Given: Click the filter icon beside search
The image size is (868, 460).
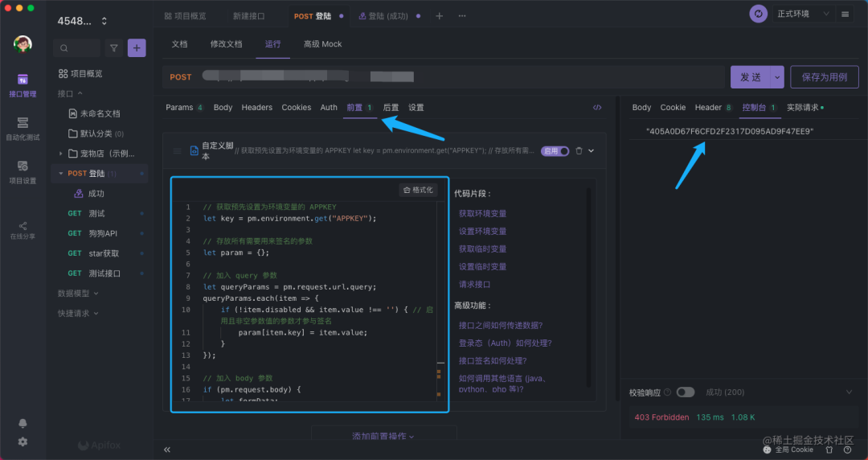Looking at the screenshot, I should 114,48.
